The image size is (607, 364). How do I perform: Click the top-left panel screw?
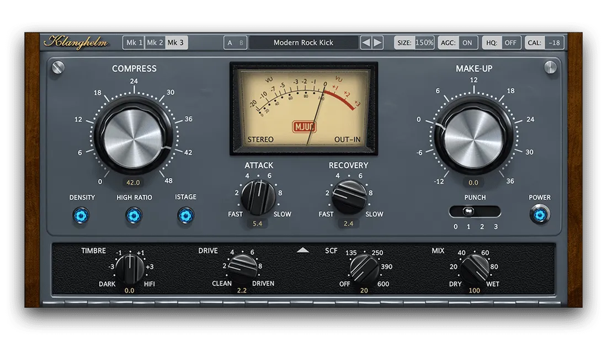coord(58,67)
